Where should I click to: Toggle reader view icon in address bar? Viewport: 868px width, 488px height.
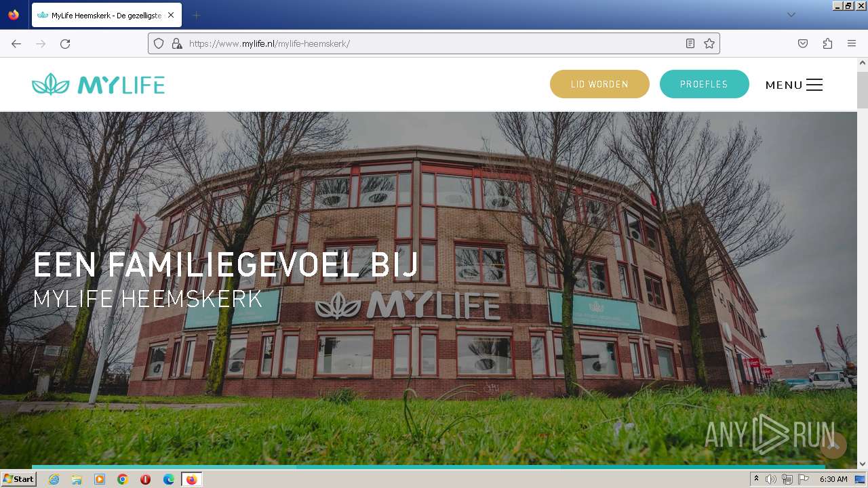(x=690, y=43)
